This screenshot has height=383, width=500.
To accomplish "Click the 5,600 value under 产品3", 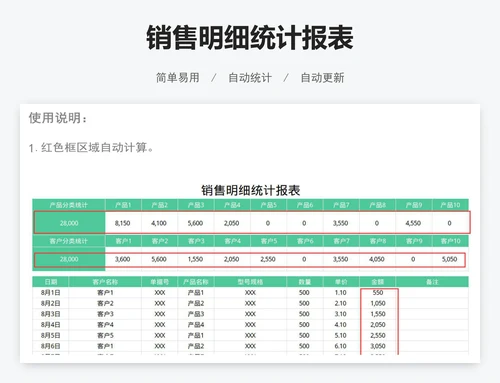I will pyautogui.click(x=195, y=223).
